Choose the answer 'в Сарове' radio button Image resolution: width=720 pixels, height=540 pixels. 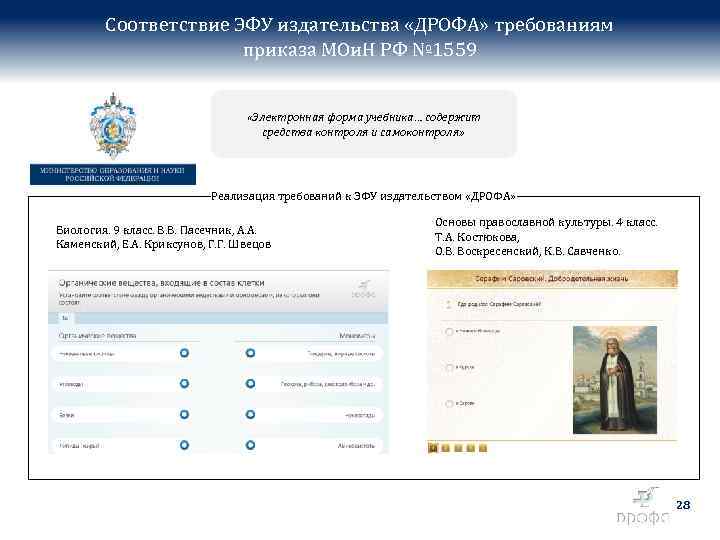(x=449, y=404)
